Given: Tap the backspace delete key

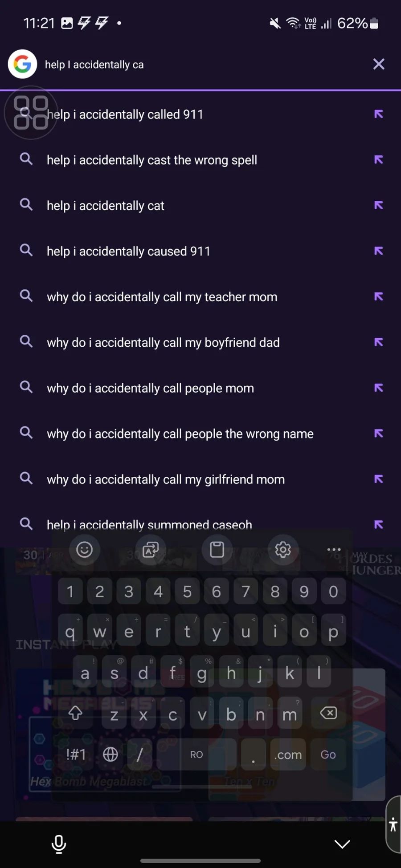Looking at the screenshot, I should click(x=328, y=714).
